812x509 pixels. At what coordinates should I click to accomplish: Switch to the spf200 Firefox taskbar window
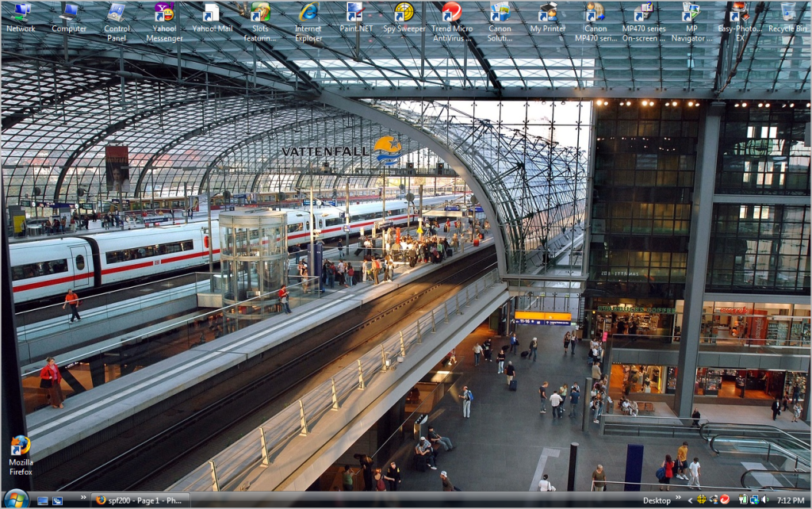click(140, 500)
